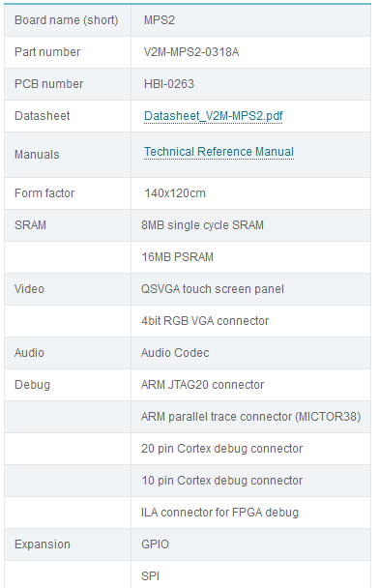Select the 8MB single cycle SRAM row
This screenshot has height=588, width=379.
coord(188,225)
